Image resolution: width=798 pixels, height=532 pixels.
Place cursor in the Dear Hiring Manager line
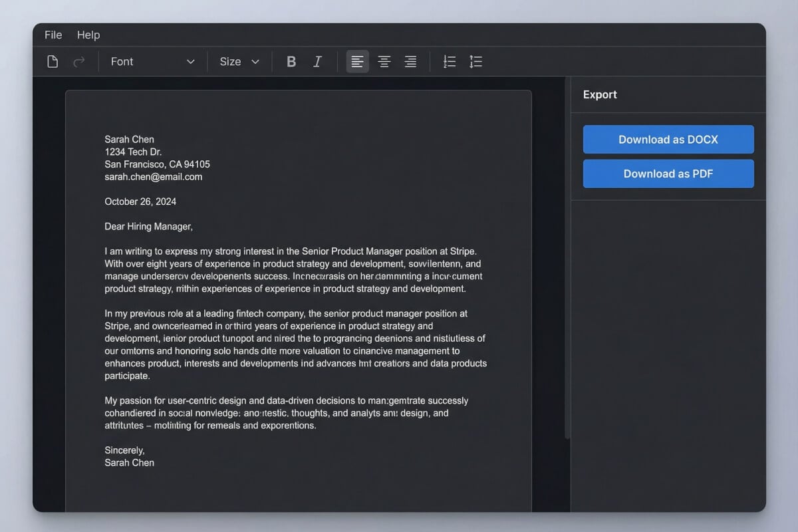pyautogui.click(x=148, y=227)
